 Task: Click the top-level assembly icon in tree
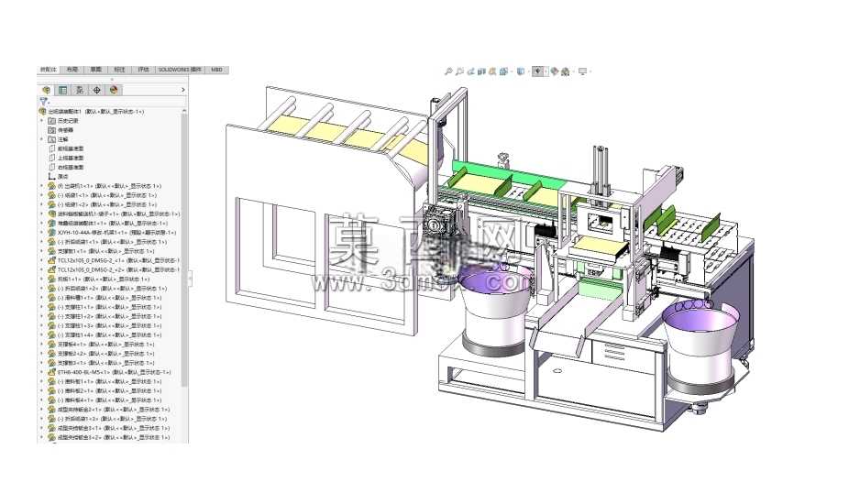[x=43, y=112]
